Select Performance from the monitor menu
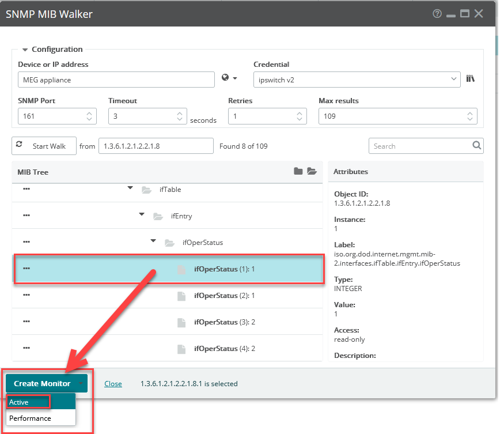Image resolution: width=504 pixels, height=434 pixels. [x=29, y=417]
